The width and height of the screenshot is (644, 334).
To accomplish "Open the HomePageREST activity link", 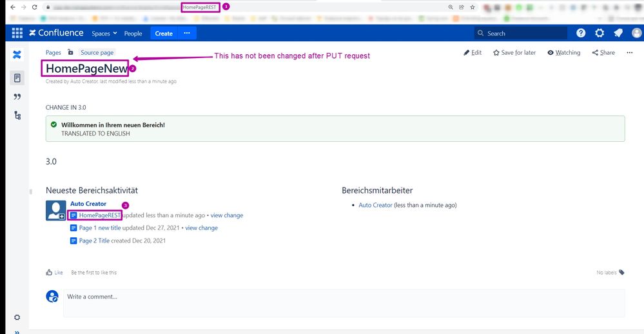I will click(x=100, y=215).
